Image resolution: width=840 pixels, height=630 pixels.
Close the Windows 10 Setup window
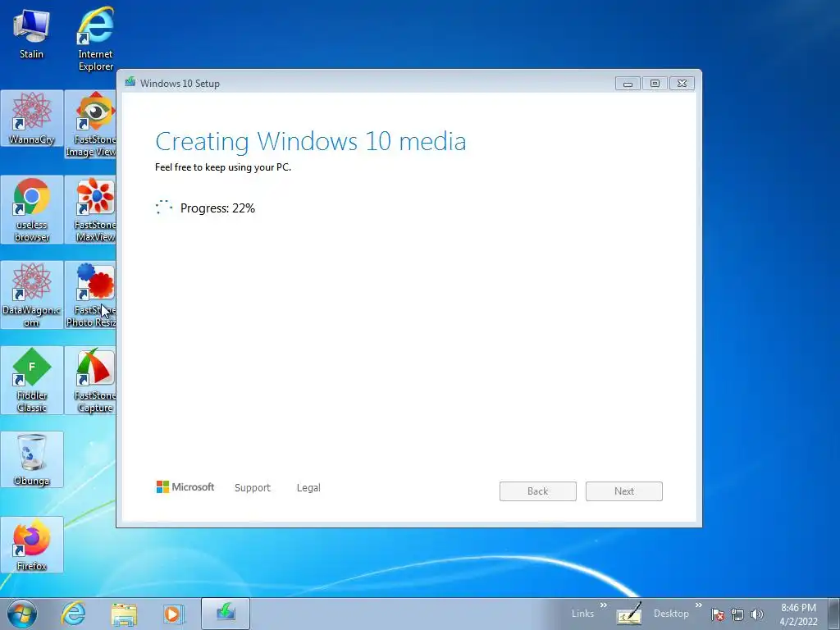(682, 84)
